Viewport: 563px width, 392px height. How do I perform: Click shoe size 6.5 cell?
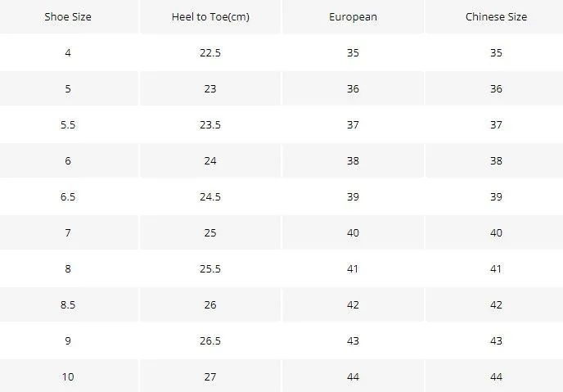[68, 196]
